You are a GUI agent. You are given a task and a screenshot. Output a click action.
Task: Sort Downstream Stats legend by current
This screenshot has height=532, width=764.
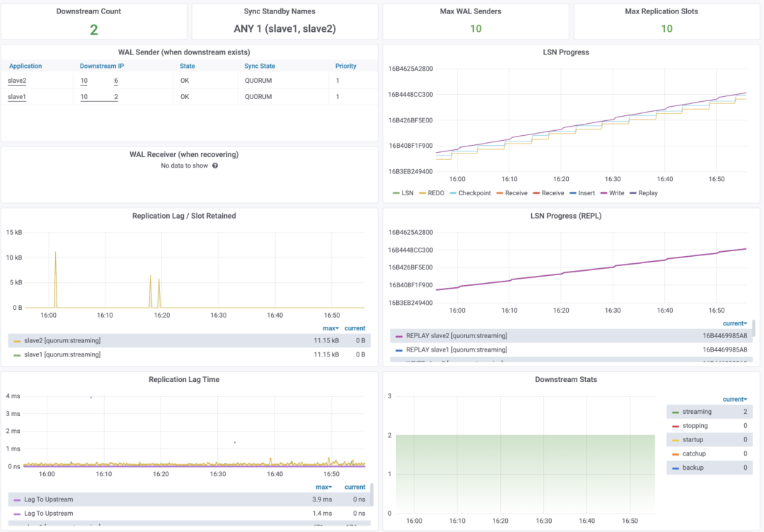735,400
